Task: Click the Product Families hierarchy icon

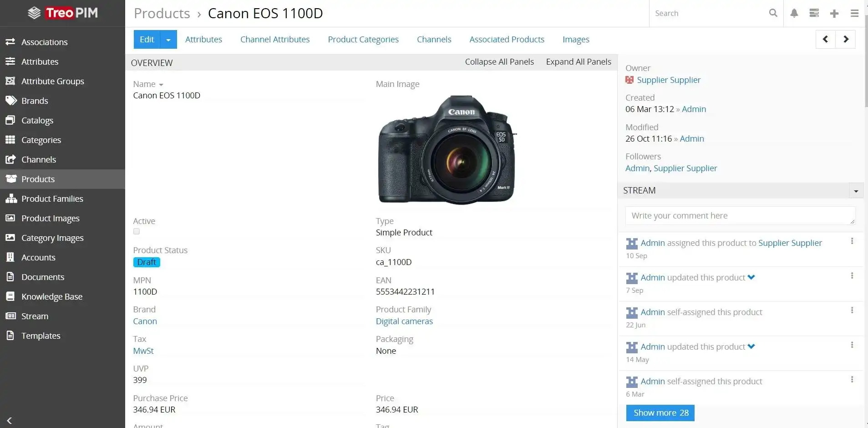Action: point(10,199)
